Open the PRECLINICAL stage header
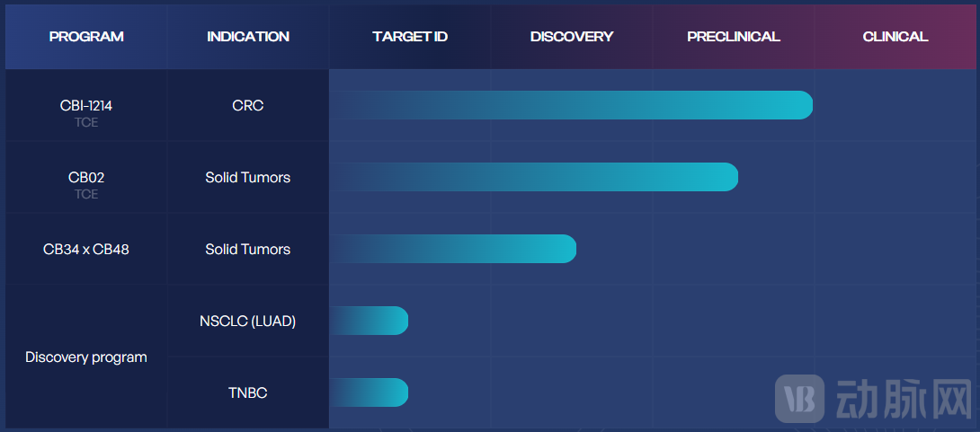This screenshot has height=432, width=980. pyautogui.click(x=734, y=37)
